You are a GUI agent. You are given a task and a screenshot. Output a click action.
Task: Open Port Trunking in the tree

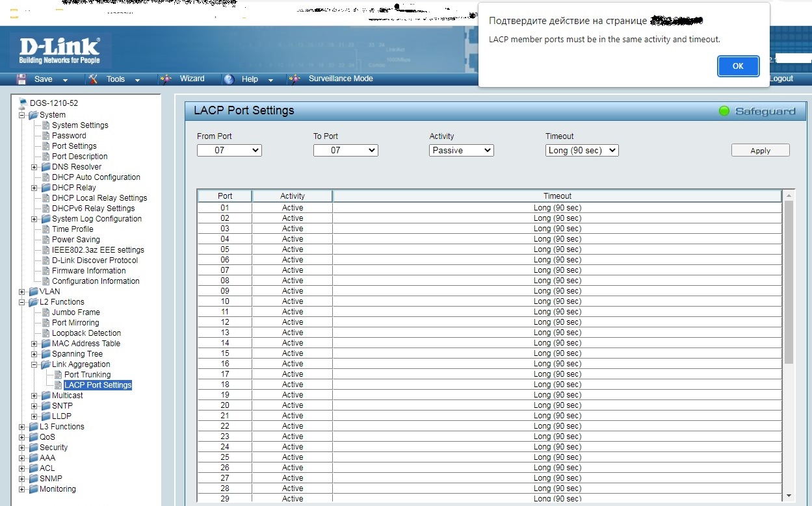[x=87, y=375]
